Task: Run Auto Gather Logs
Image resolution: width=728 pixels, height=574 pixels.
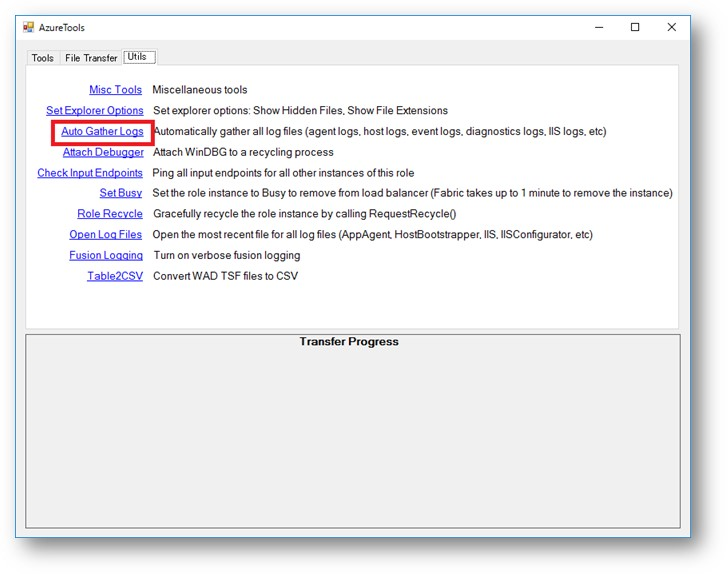Action: [102, 132]
